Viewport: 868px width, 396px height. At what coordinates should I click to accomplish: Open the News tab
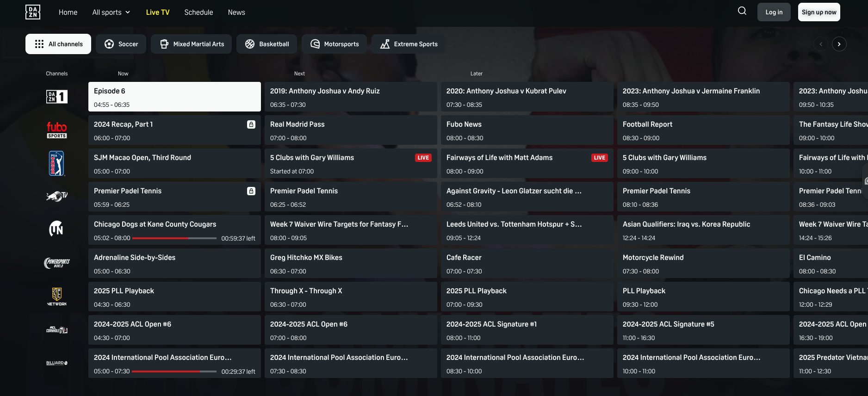point(236,12)
